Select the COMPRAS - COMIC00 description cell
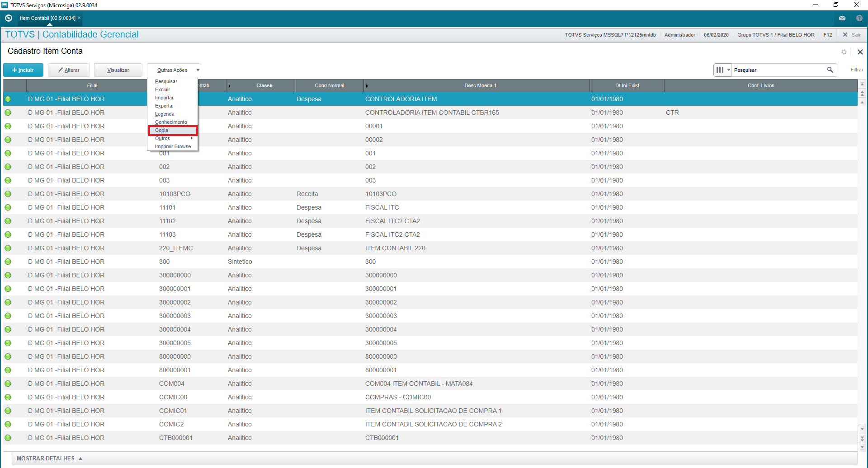Screen dimensions: 868x468 [x=398, y=397]
